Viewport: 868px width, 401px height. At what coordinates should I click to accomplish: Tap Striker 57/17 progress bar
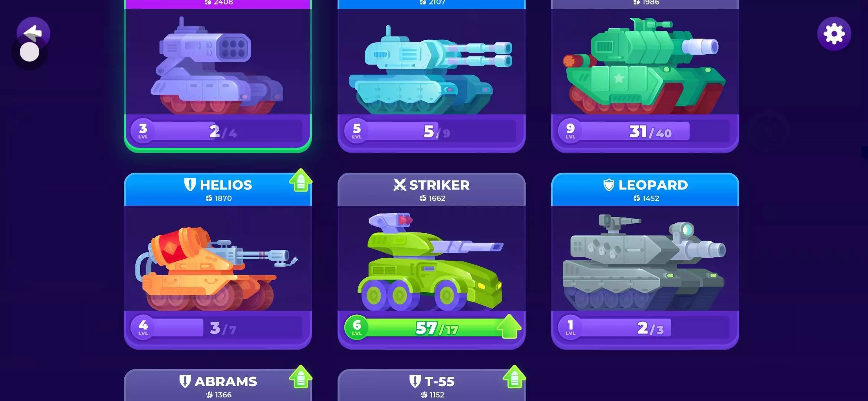pos(431,327)
